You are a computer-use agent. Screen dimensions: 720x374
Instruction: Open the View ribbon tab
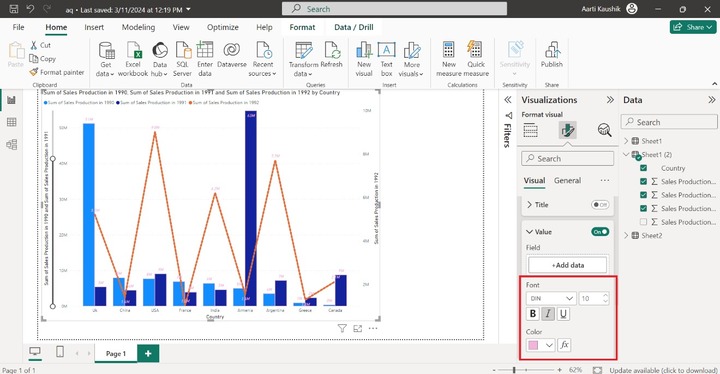[x=181, y=27]
